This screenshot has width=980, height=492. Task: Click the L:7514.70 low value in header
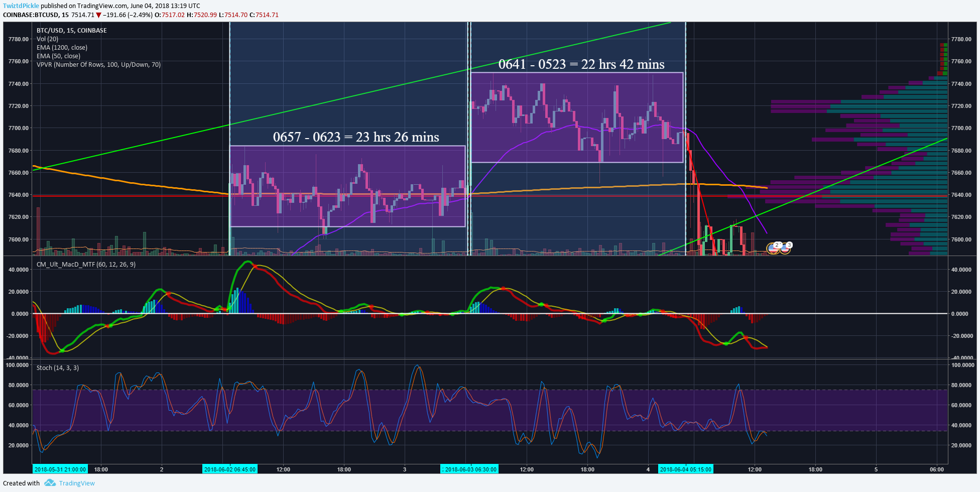[x=233, y=15]
